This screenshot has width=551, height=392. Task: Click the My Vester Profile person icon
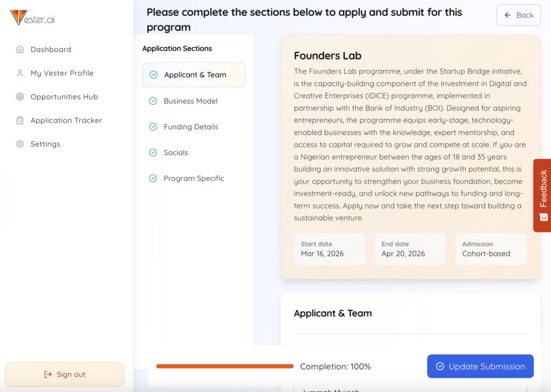coord(20,73)
